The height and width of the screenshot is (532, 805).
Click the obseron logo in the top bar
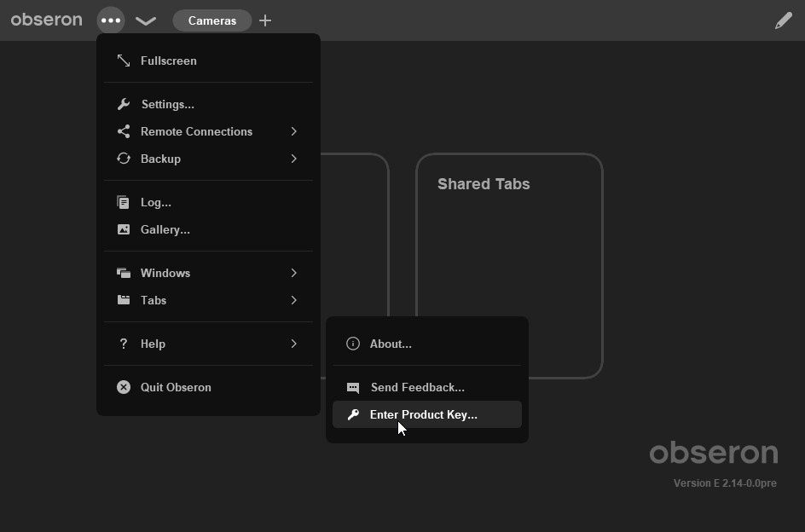(x=46, y=20)
